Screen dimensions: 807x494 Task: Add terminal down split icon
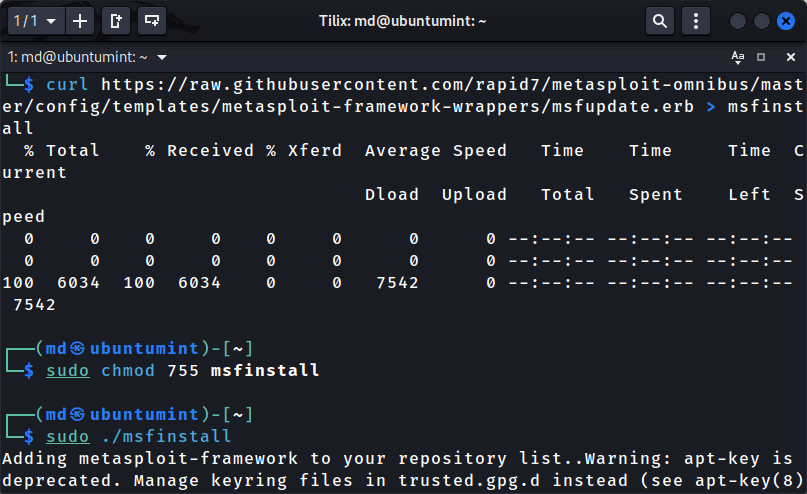(x=152, y=21)
